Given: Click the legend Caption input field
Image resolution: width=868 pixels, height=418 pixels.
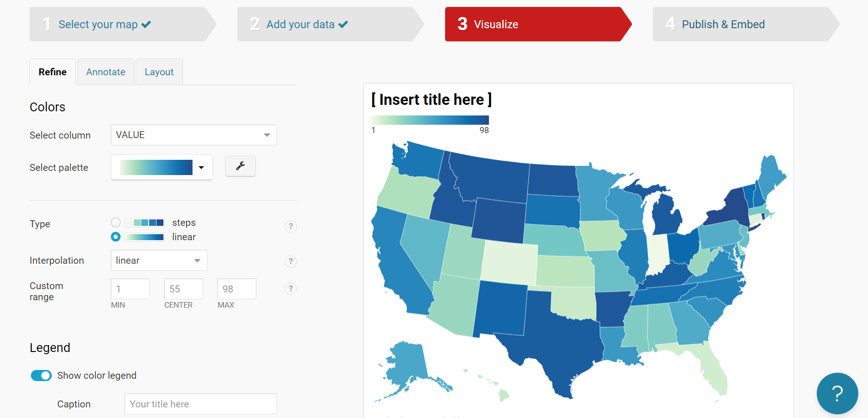Looking at the screenshot, I should tap(200, 404).
